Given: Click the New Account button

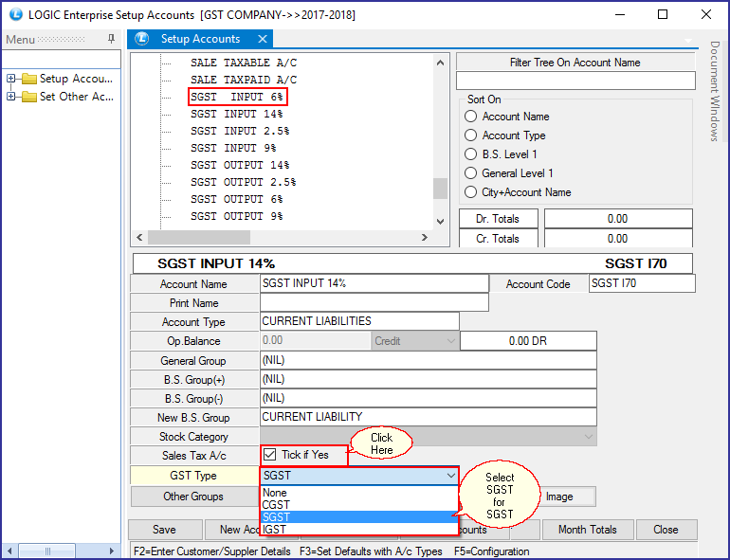Looking at the screenshot, I should tap(233, 530).
